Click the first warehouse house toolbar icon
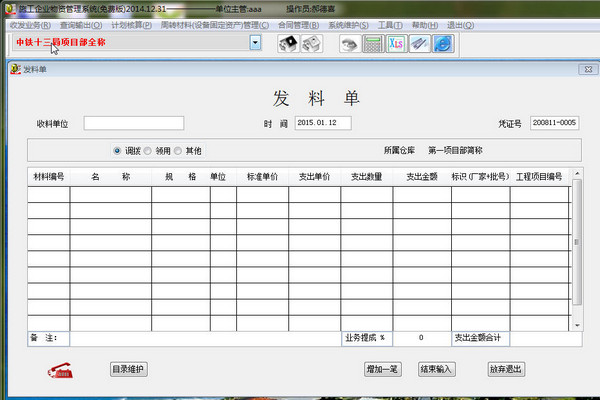 [x=288, y=44]
